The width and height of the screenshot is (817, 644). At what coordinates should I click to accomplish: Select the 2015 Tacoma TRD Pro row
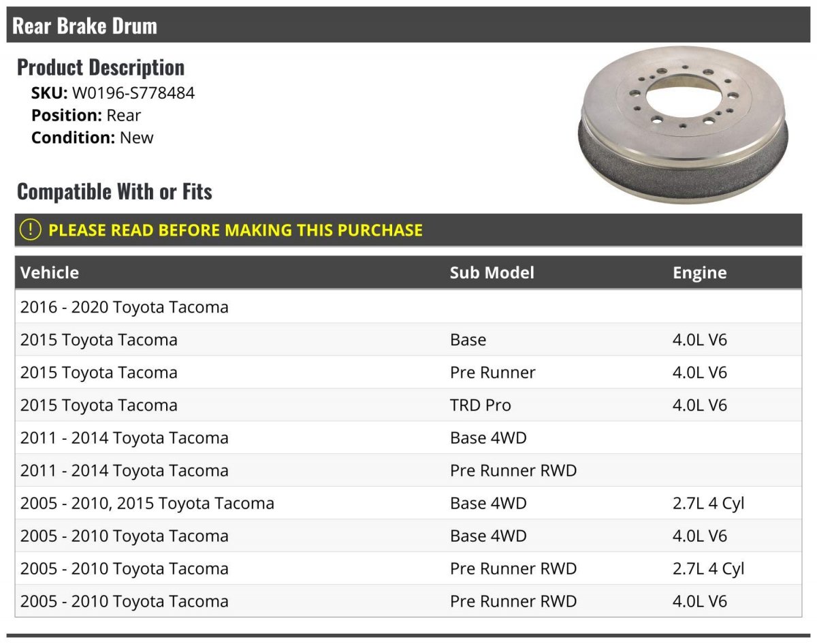(408, 405)
